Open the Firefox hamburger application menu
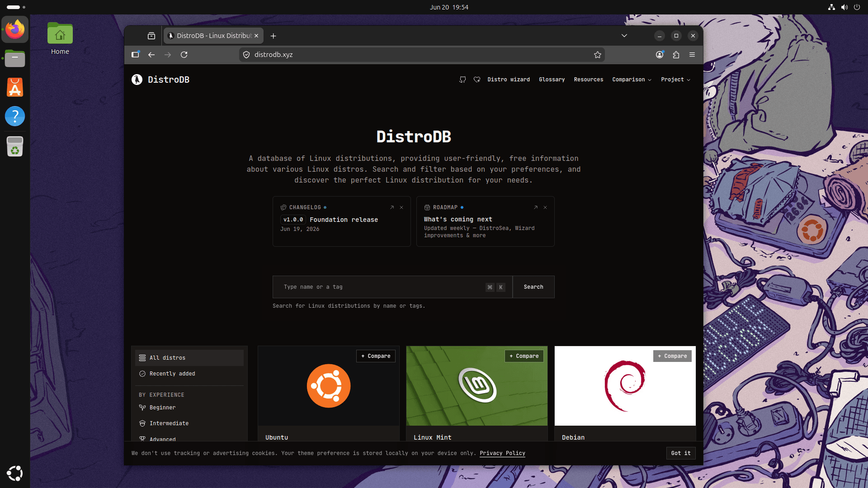Screen dimensions: 868x488 coord(692,55)
